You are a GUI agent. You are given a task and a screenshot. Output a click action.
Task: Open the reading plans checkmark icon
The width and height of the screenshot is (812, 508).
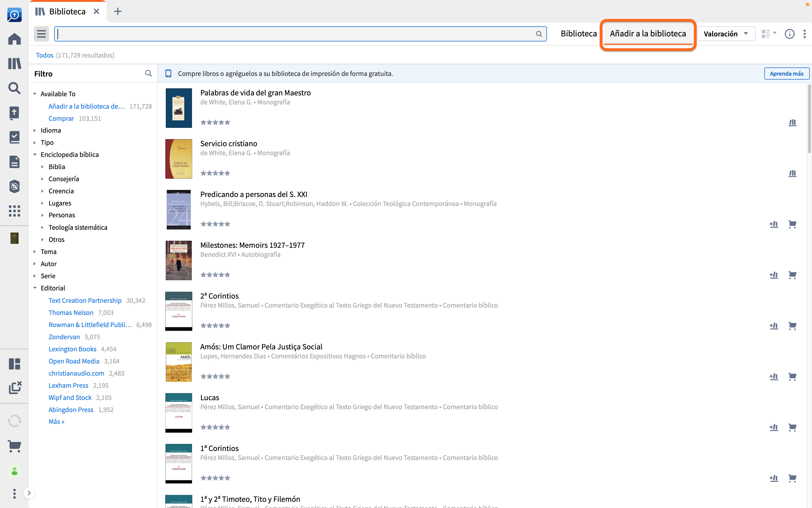tap(14, 137)
